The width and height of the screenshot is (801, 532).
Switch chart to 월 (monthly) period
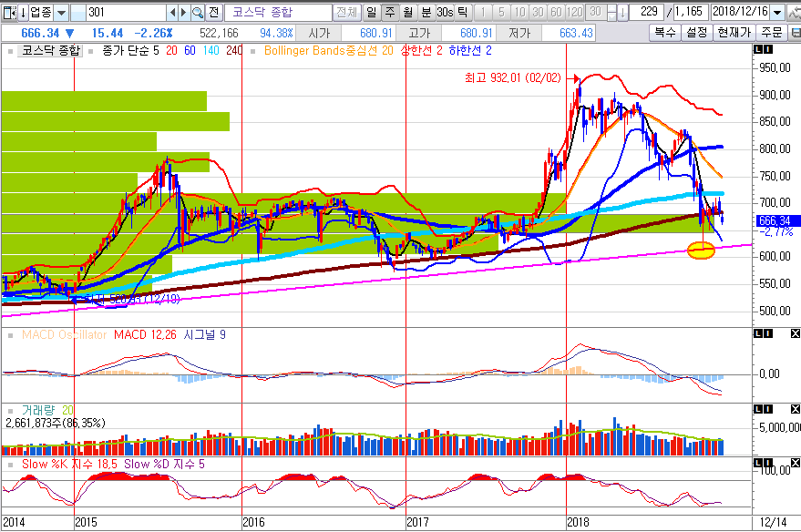[x=407, y=13]
